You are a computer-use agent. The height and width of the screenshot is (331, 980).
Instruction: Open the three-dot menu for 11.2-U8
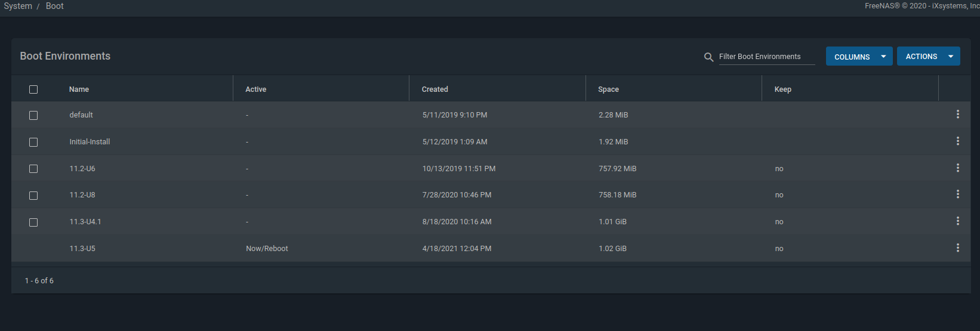957,194
